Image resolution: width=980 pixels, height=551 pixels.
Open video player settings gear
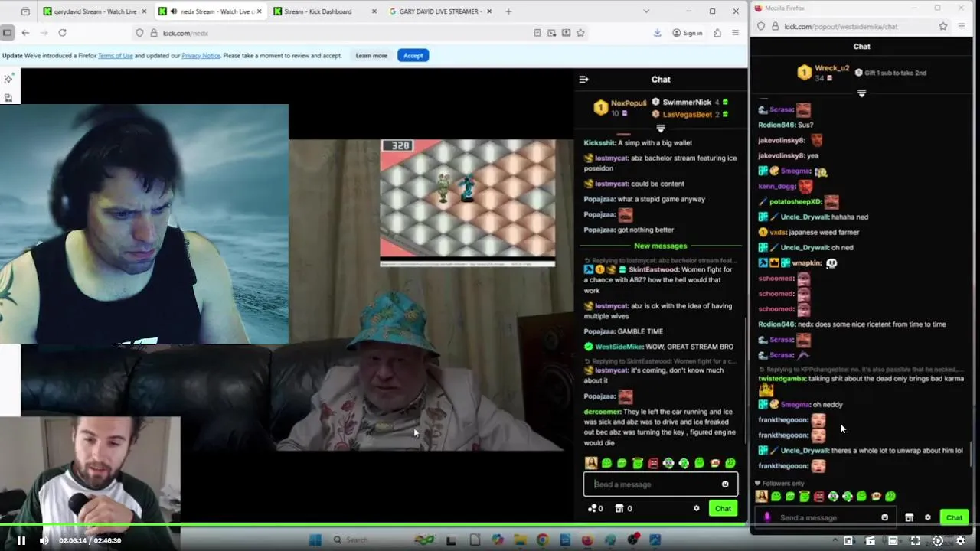[960, 540]
